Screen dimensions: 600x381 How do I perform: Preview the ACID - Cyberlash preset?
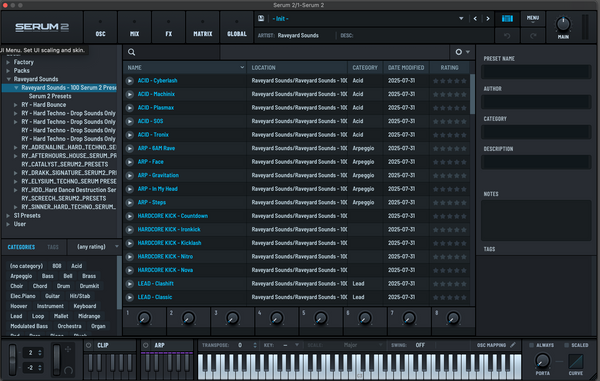[x=130, y=81]
